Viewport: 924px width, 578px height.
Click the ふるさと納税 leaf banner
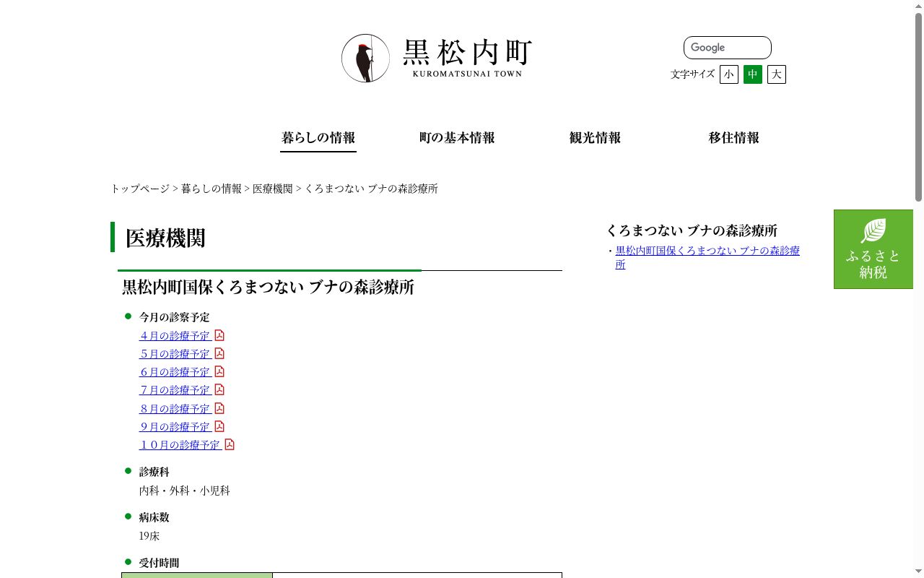point(873,249)
